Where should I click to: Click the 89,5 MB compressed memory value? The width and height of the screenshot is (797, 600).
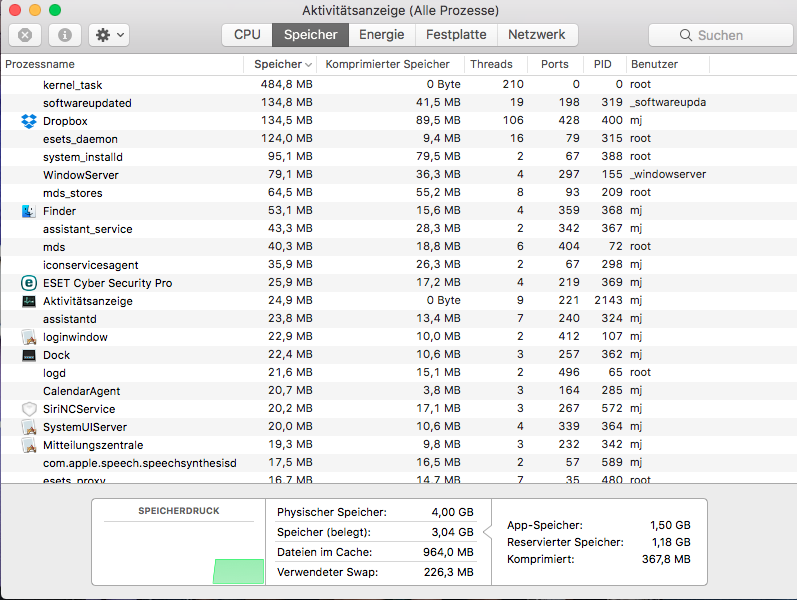(438, 121)
